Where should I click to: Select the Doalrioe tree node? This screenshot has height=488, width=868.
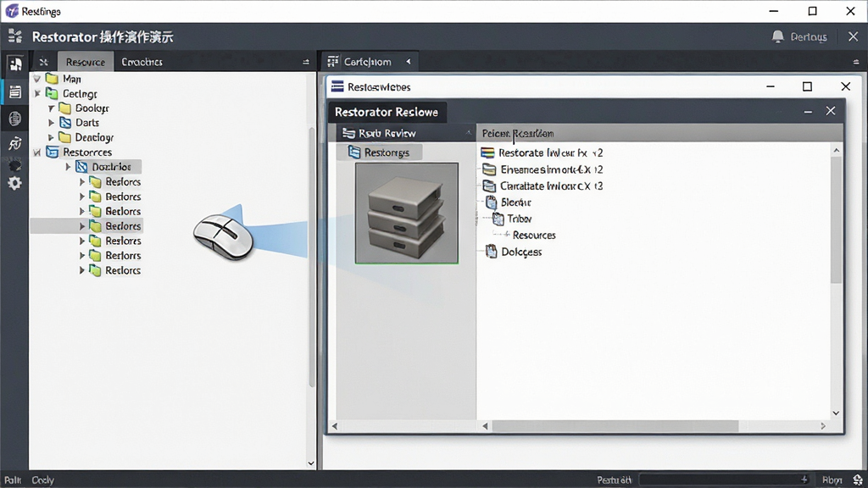pyautogui.click(x=111, y=167)
